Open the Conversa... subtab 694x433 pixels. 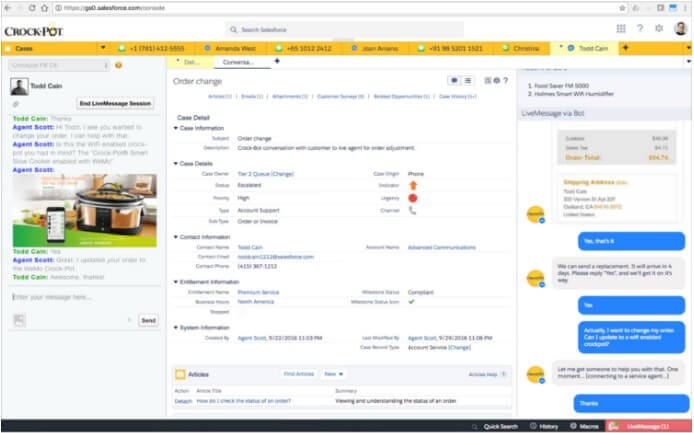click(x=242, y=62)
